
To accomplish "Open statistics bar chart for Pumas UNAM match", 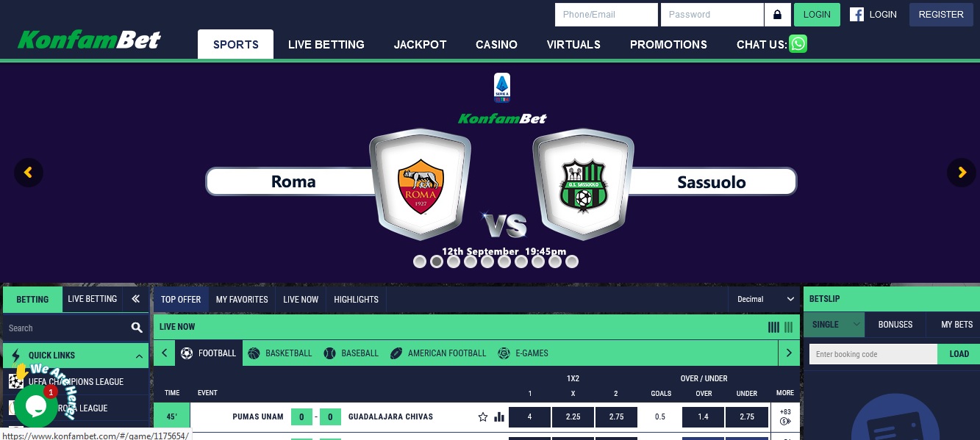I will pos(500,417).
